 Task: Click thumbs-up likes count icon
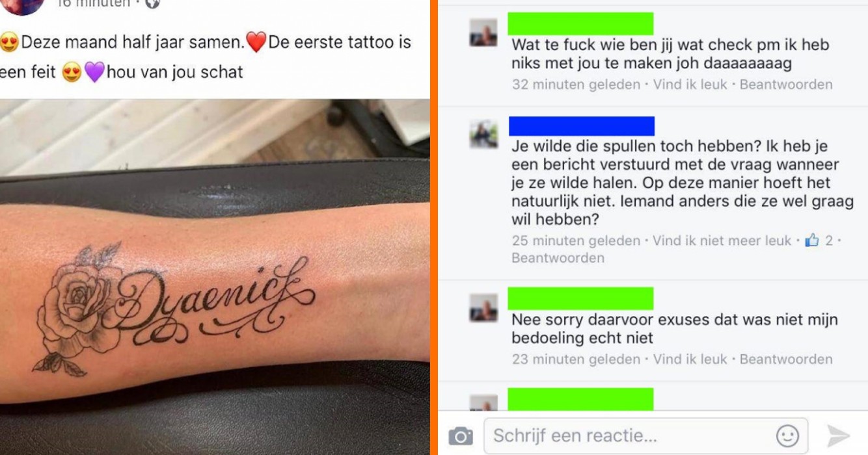[x=811, y=240]
